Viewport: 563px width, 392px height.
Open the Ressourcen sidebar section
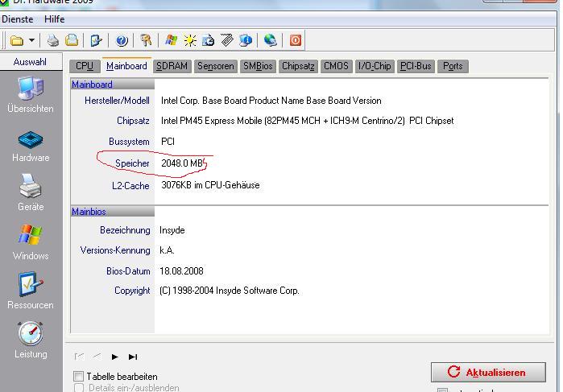pos(31,291)
